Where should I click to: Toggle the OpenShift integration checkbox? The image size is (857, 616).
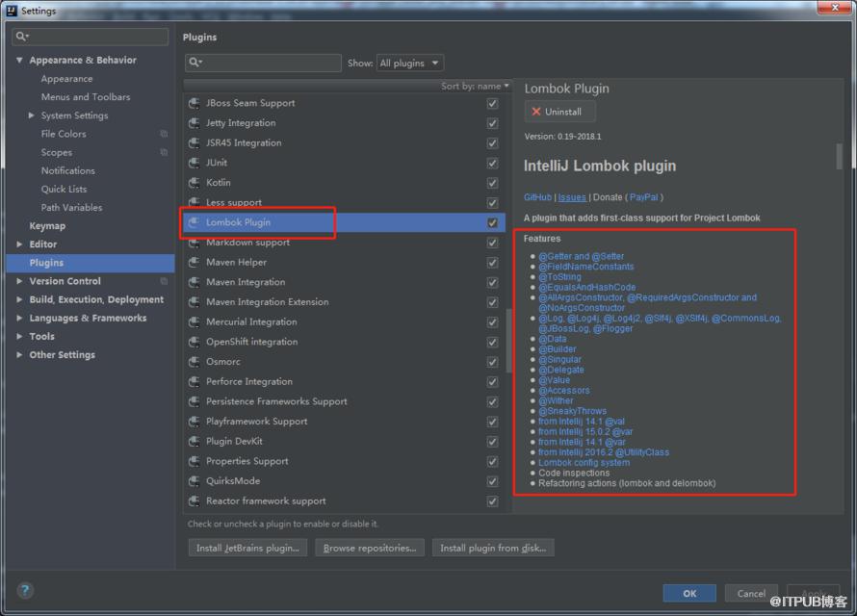point(492,342)
